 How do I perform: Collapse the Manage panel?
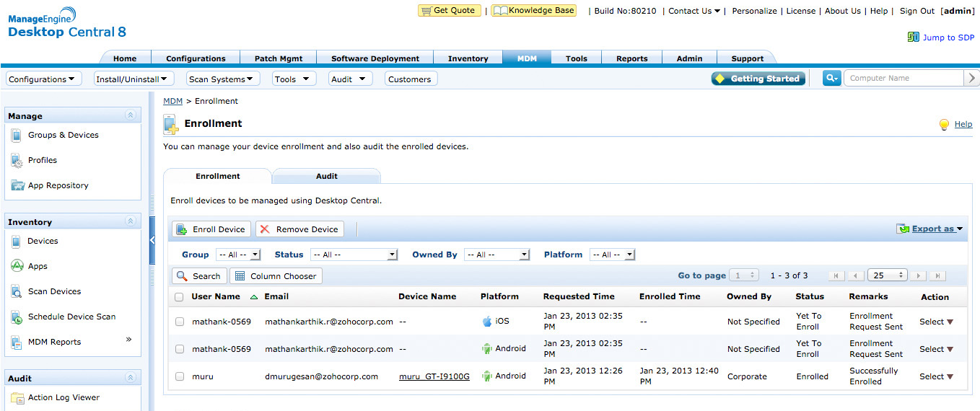coord(130,115)
